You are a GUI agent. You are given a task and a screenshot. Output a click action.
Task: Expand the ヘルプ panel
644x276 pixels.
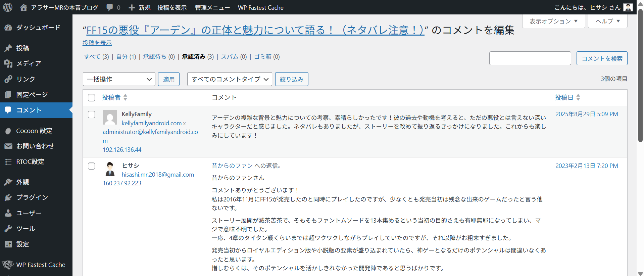click(x=608, y=21)
